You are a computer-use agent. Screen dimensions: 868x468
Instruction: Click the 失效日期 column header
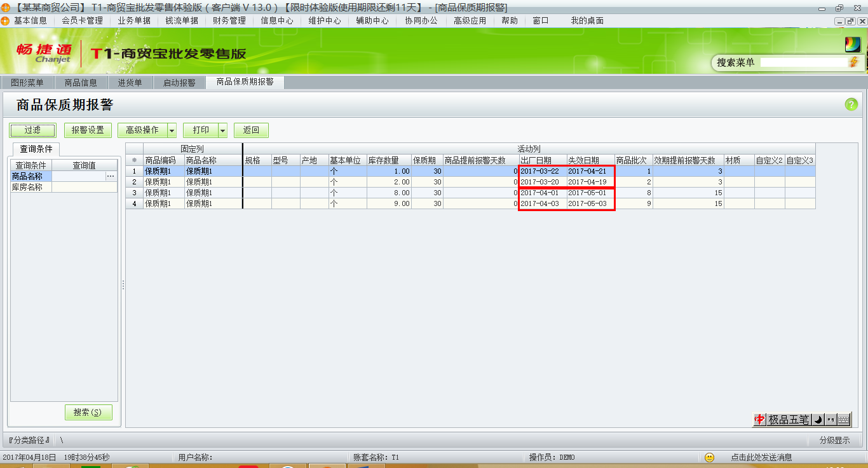[590, 160]
